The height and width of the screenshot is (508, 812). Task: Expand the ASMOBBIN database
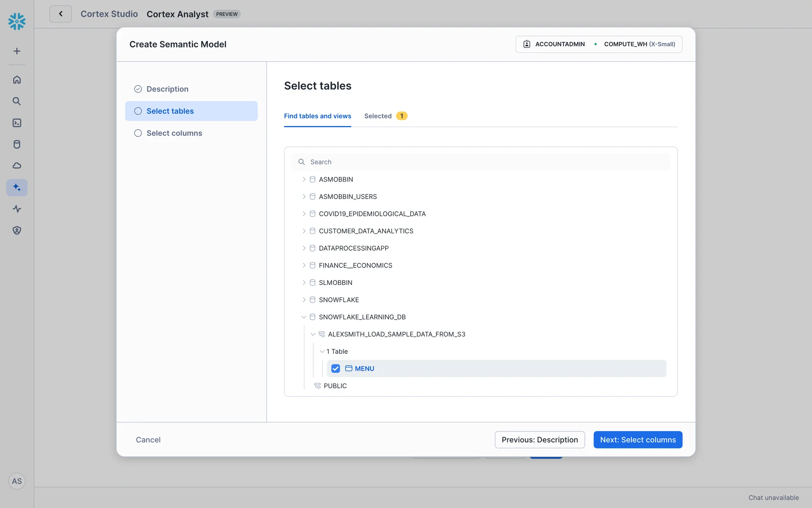tap(304, 179)
